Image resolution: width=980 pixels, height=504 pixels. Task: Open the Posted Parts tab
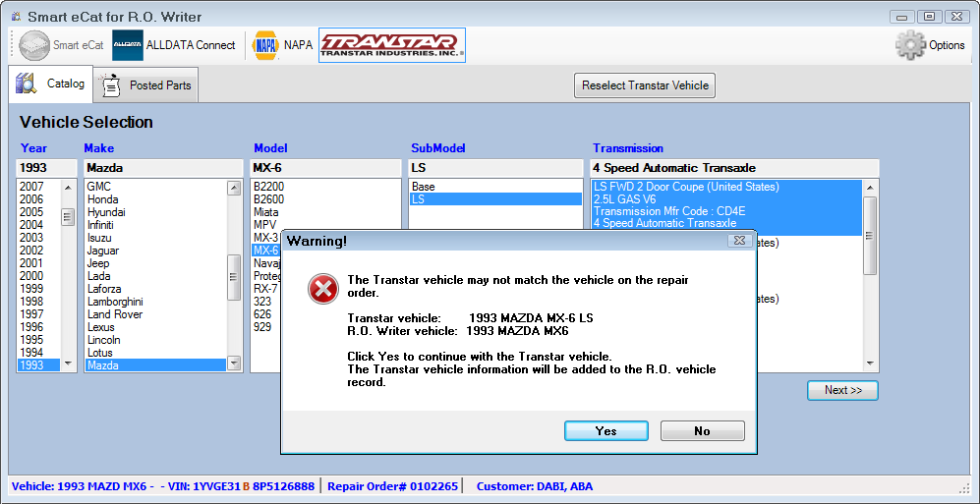tap(145, 85)
